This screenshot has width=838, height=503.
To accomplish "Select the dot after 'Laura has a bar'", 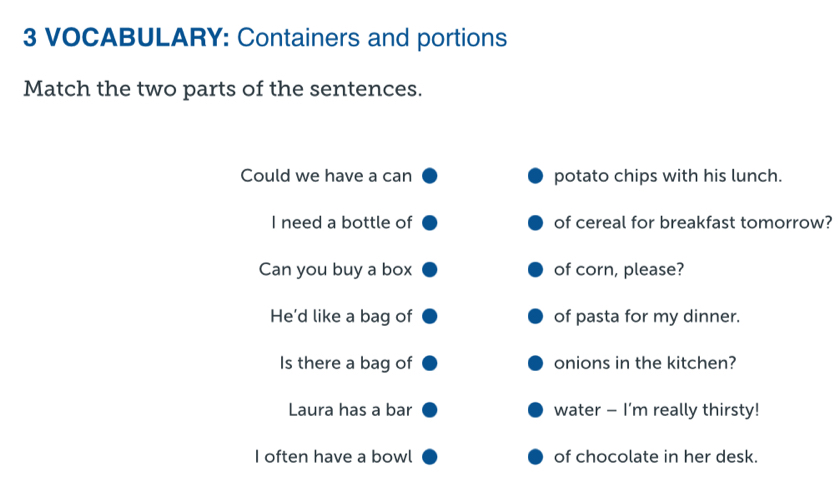I will pyautogui.click(x=430, y=410).
